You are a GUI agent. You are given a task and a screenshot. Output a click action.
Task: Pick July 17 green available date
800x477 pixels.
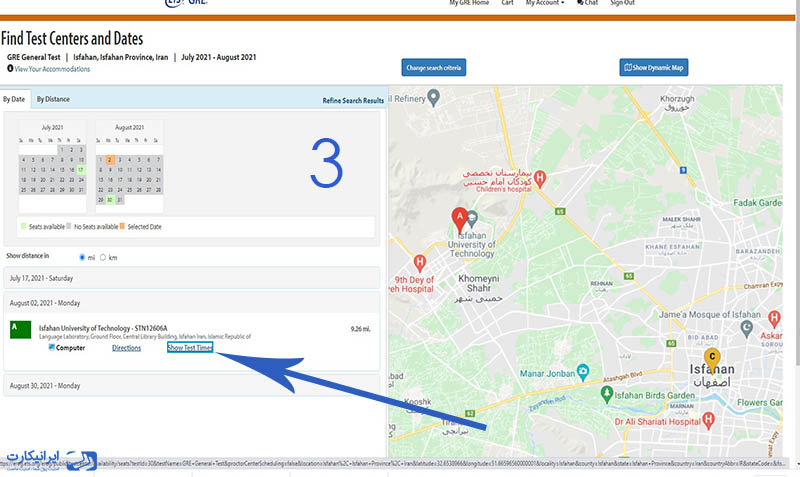point(81,169)
